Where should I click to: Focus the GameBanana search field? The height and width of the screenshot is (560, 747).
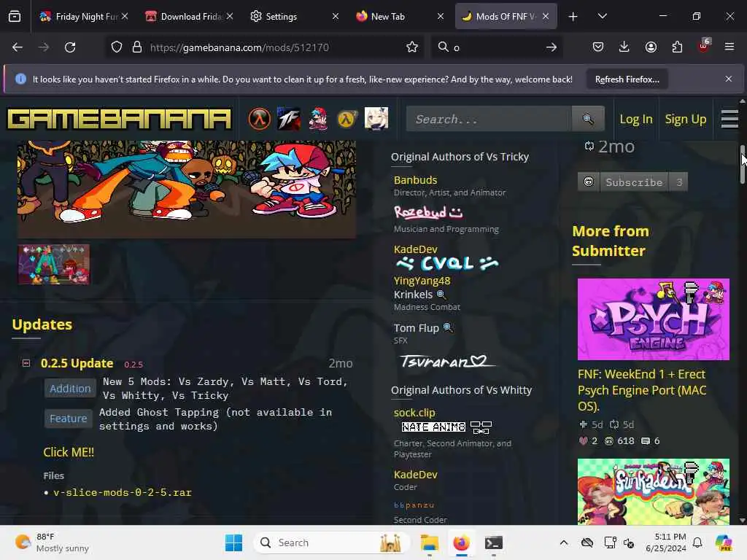click(489, 119)
